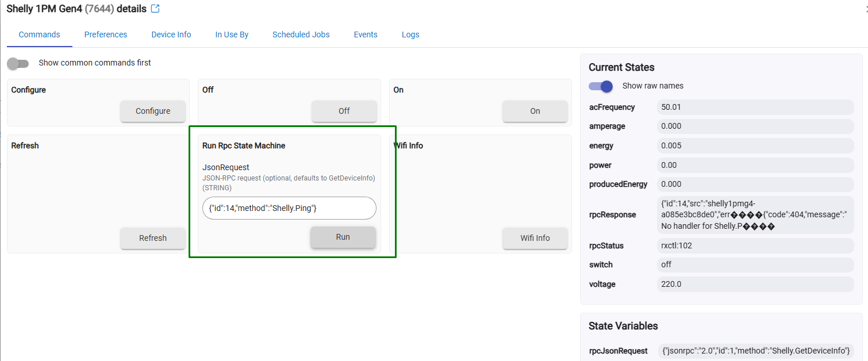
Task: Switch to the Events tab
Action: [x=366, y=34]
